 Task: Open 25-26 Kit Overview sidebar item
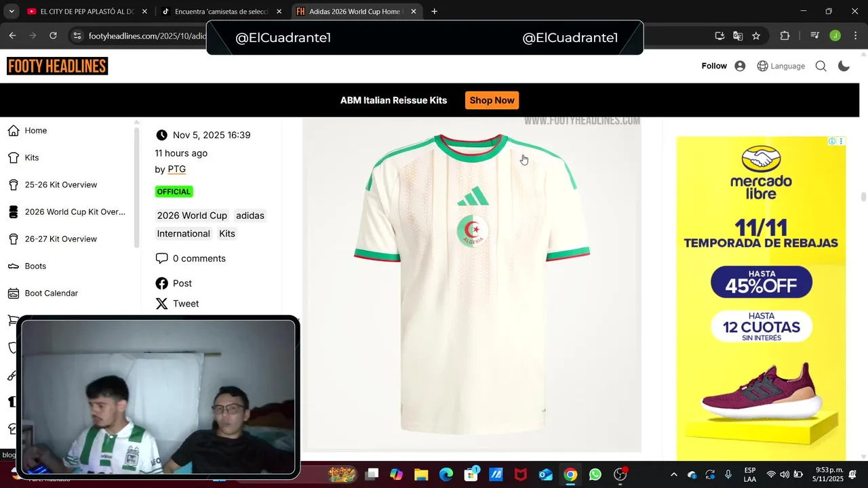pyautogui.click(x=61, y=185)
